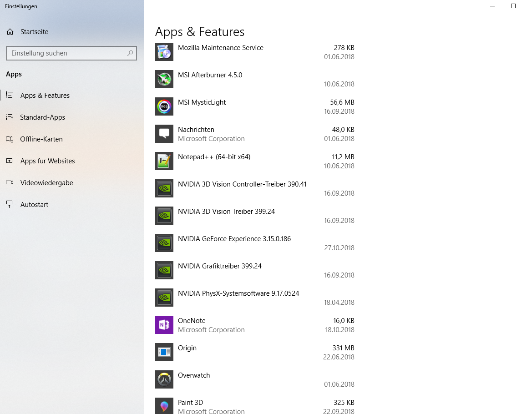Image resolution: width=532 pixels, height=414 pixels.
Task: Switch to Videowiedergabe settings
Action: pyautogui.click(x=47, y=182)
